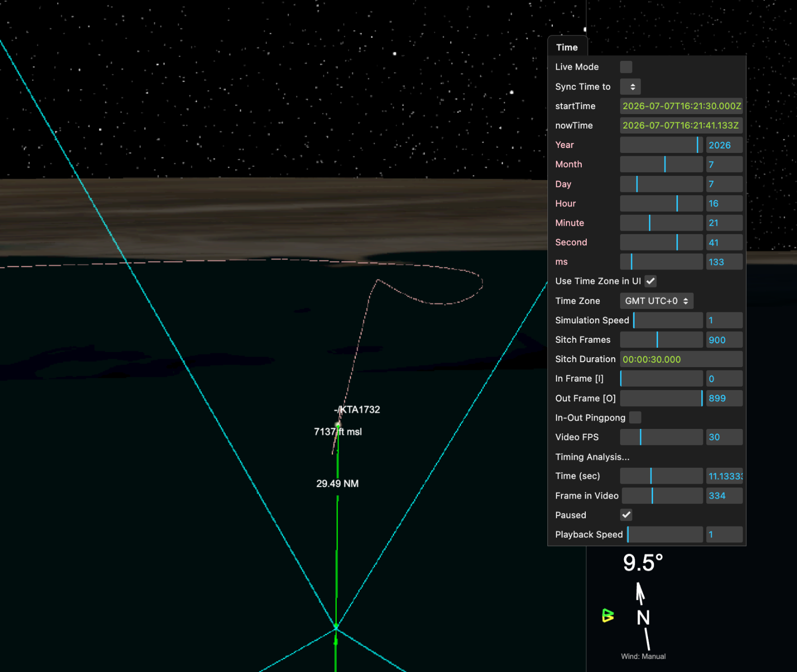This screenshot has height=672, width=797.
Task: Click the KTA1732 aircraft label
Action: coord(357,409)
